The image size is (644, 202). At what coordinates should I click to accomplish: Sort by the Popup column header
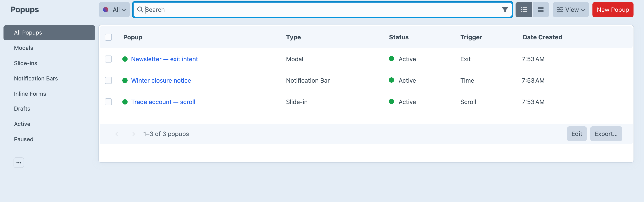[x=133, y=37]
